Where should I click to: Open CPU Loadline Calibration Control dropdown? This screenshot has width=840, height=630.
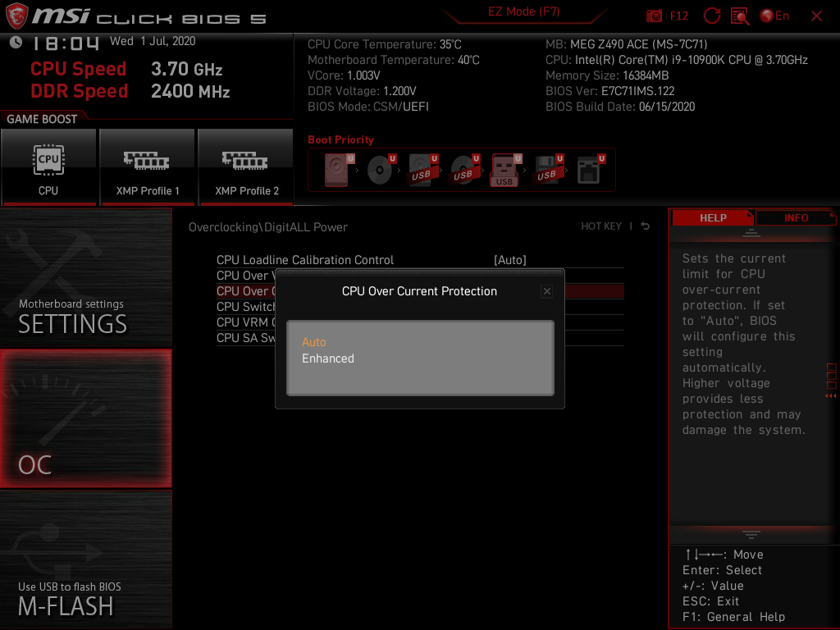[x=510, y=259]
